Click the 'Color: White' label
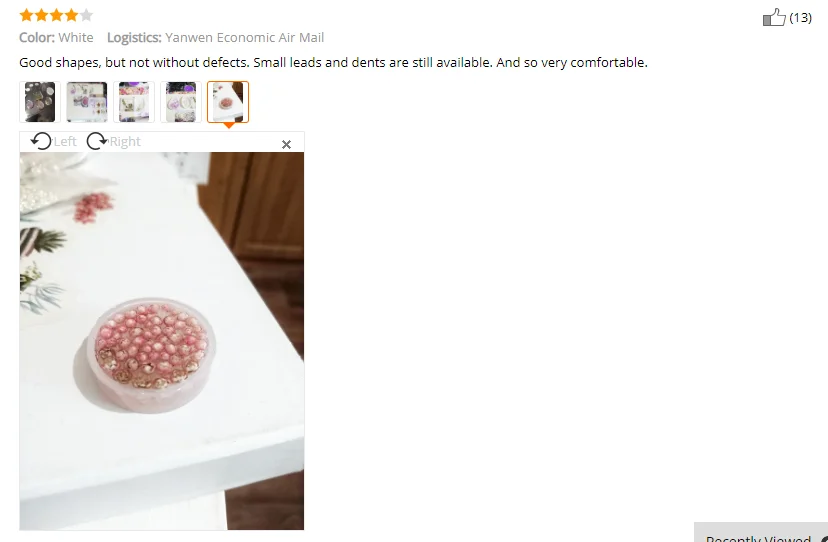Viewport: 828px width, 542px height. point(56,38)
